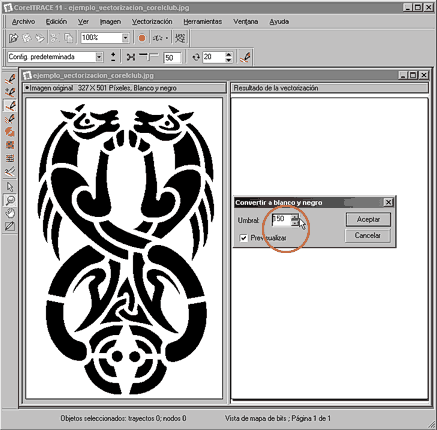Screen dimensions: 437x430
Task: Open the Ver menu
Action: point(83,22)
